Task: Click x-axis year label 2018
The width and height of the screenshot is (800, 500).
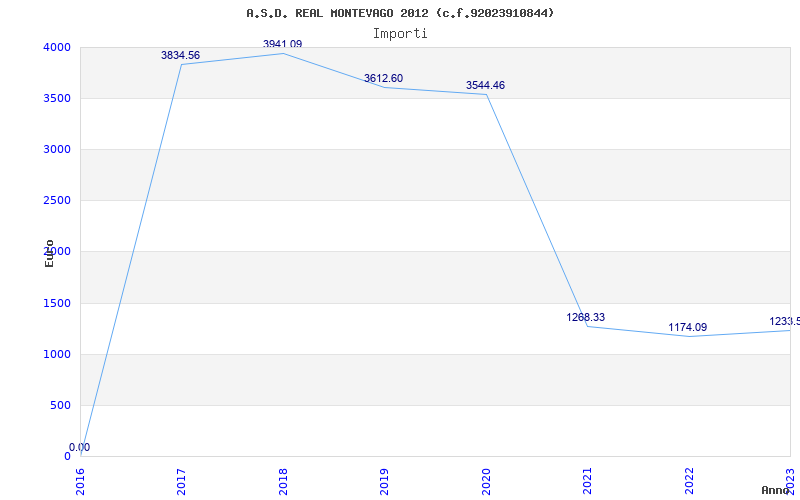Action: point(283,482)
